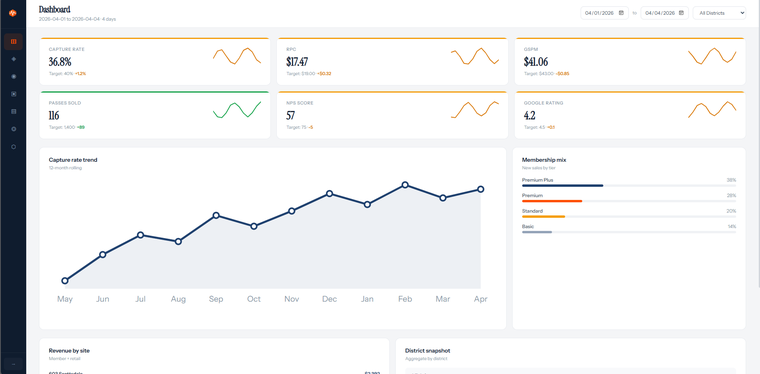Image resolution: width=760 pixels, height=374 pixels.
Task: Click the Sep axis label
Action: click(216, 299)
